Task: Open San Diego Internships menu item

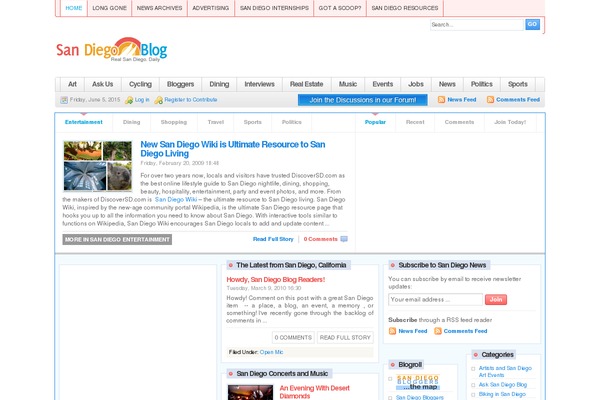Action: (274, 8)
